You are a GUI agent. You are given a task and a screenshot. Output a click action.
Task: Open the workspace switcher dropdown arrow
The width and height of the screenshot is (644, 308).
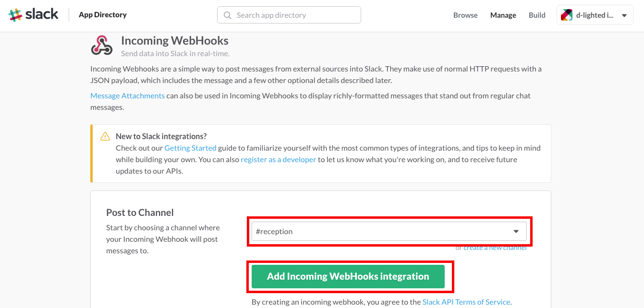[x=624, y=15]
